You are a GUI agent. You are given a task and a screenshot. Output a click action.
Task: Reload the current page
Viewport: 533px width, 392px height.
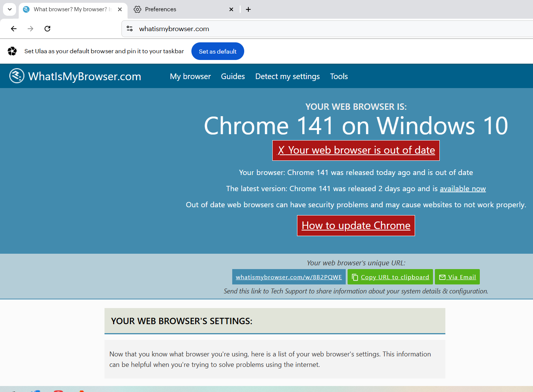(x=48, y=29)
